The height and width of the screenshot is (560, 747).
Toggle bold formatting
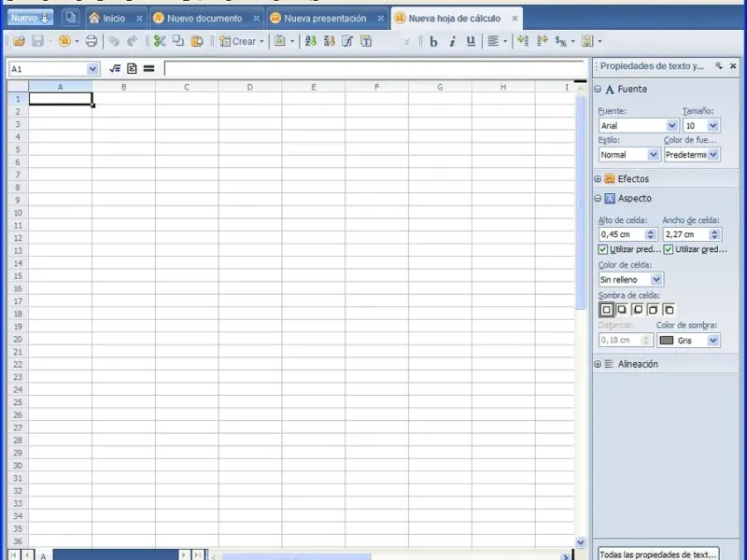tap(433, 41)
